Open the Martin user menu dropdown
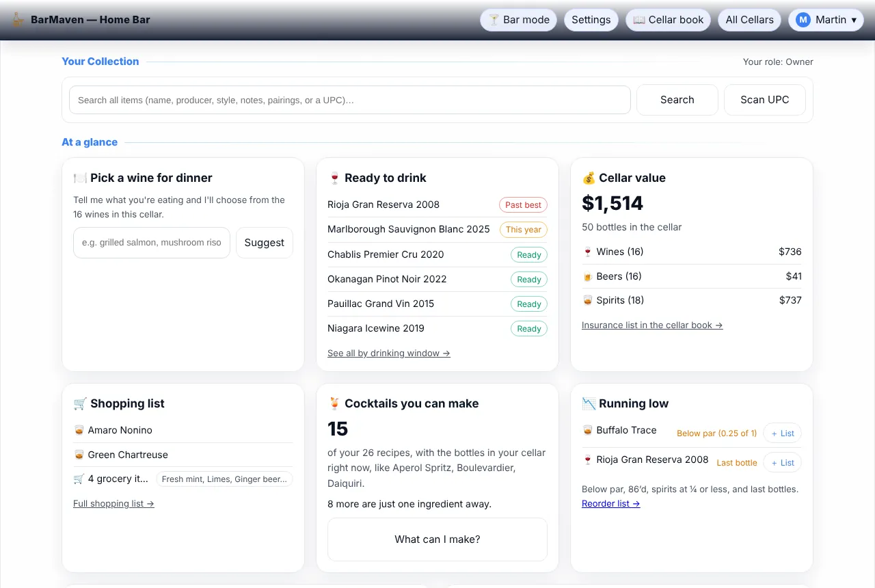This screenshot has height=588, width=875. tap(826, 20)
